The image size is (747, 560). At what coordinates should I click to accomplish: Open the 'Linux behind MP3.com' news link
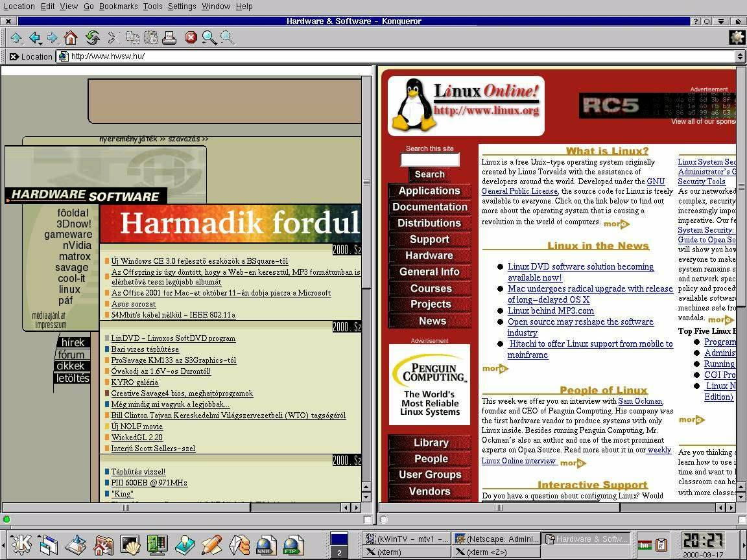(x=551, y=311)
